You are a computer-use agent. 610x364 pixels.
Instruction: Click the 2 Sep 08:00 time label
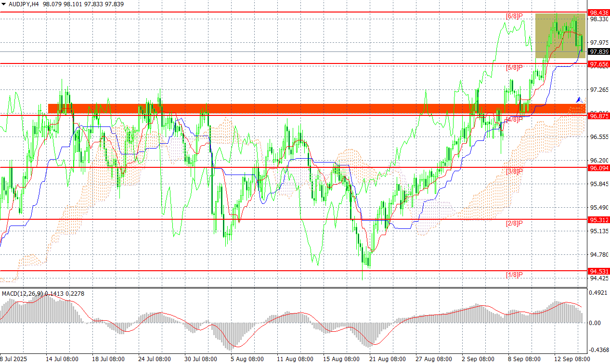[x=478, y=359]
